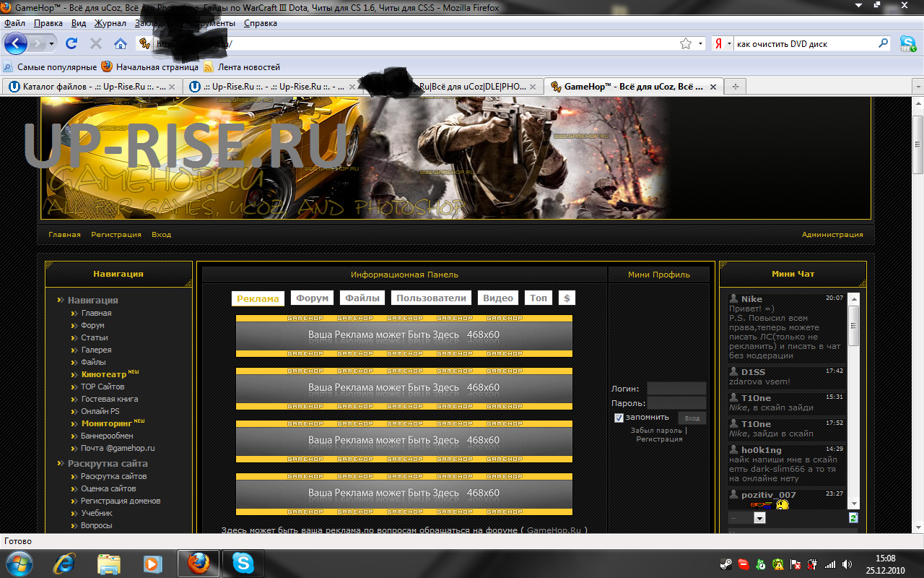Image resolution: width=924 pixels, height=578 pixels.
Task: Click the page vertical scrollbar
Action: (918, 144)
